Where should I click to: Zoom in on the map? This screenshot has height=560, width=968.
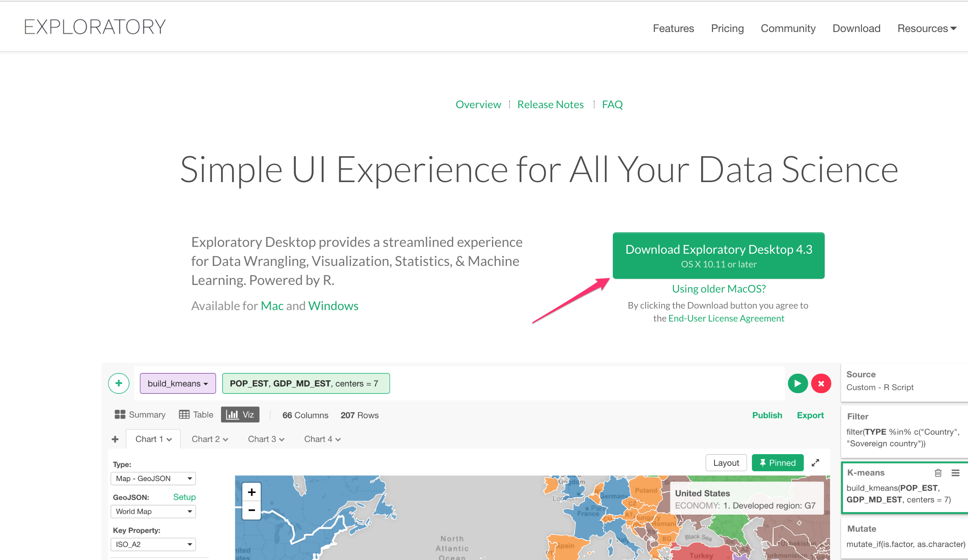(x=252, y=492)
